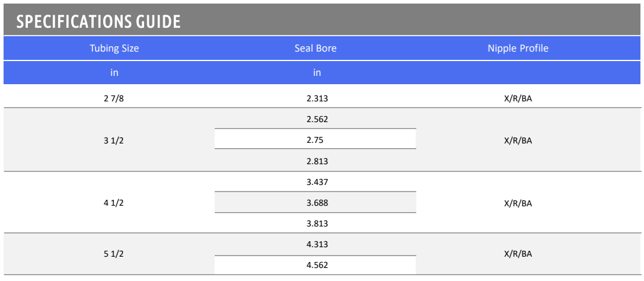The image size is (644, 281).
Task: Click the 'in' unit under Seal Bore
Action: click(317, 73)
